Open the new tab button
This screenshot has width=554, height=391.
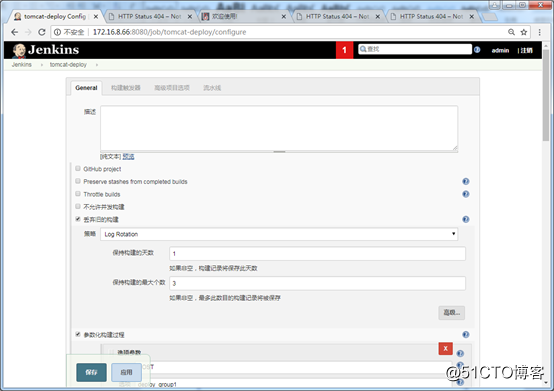(x=489, y=17)
